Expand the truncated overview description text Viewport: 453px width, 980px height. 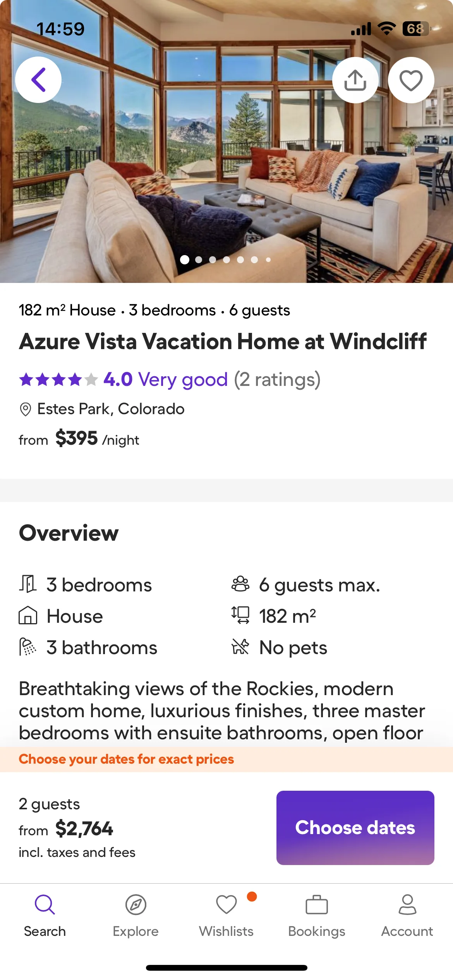click(221, 711)
